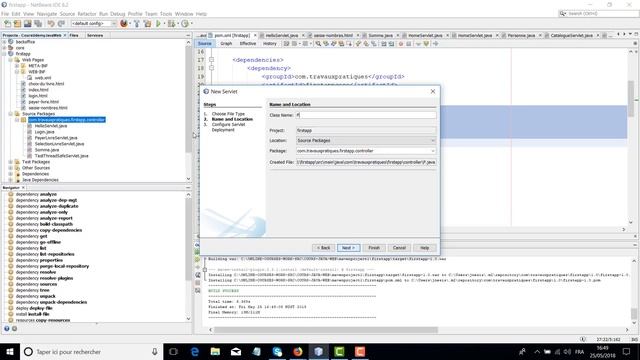Click the Profile Project toolbar icon
Viewport: 640px width, 360px height.
pos(185,24)
